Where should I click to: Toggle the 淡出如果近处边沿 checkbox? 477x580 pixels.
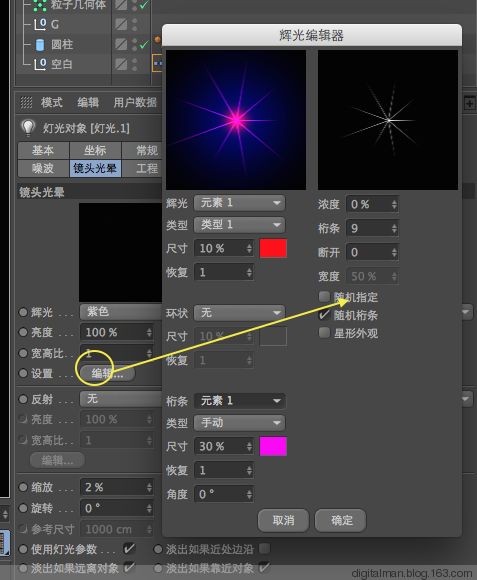[264, 548]
